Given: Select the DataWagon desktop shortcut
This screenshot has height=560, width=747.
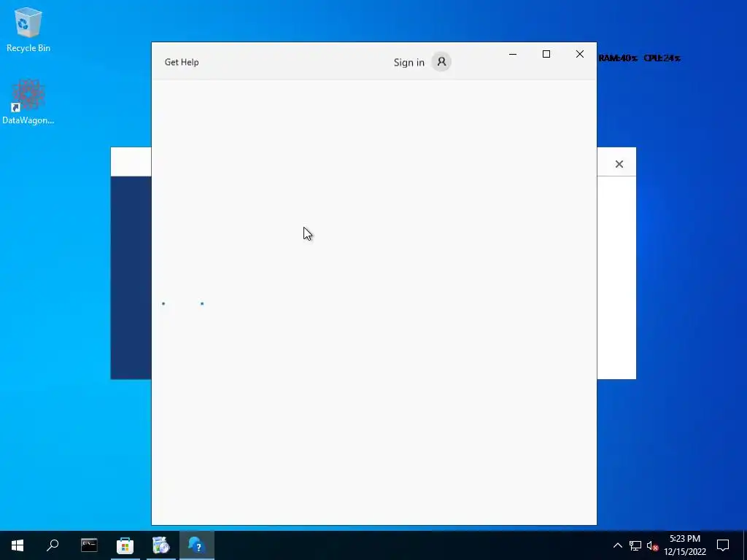Looking at the screenshot, I should click(28, 102).
